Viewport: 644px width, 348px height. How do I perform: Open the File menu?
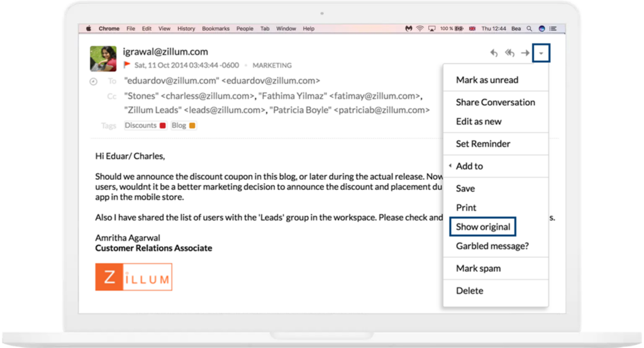tap(131, 28)
